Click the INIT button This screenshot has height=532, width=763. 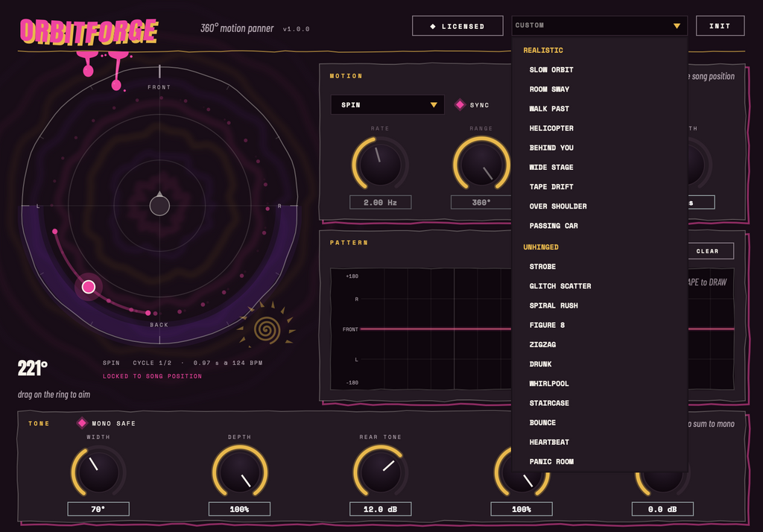pyautogui.click(x=720, y=26)
